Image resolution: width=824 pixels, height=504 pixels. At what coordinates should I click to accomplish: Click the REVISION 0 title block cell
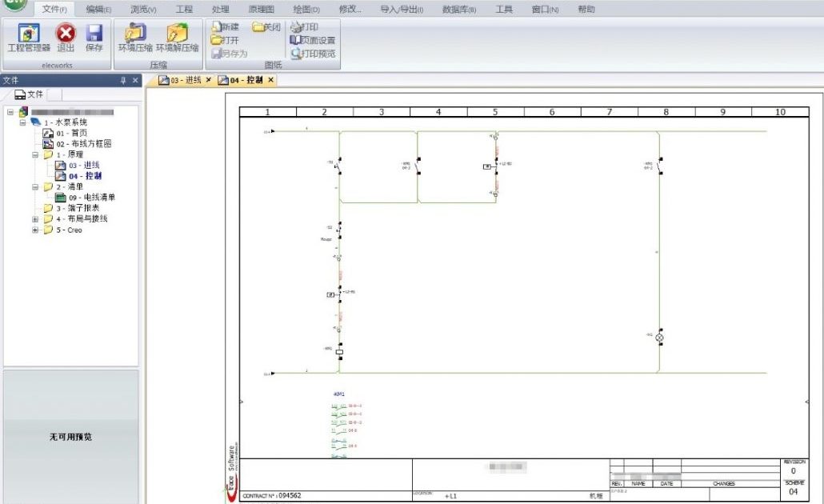[x=794, y=467]
